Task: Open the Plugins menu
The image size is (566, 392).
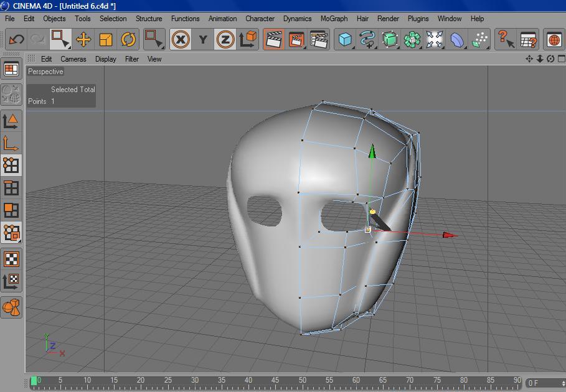Action: (x=418, y=19)
